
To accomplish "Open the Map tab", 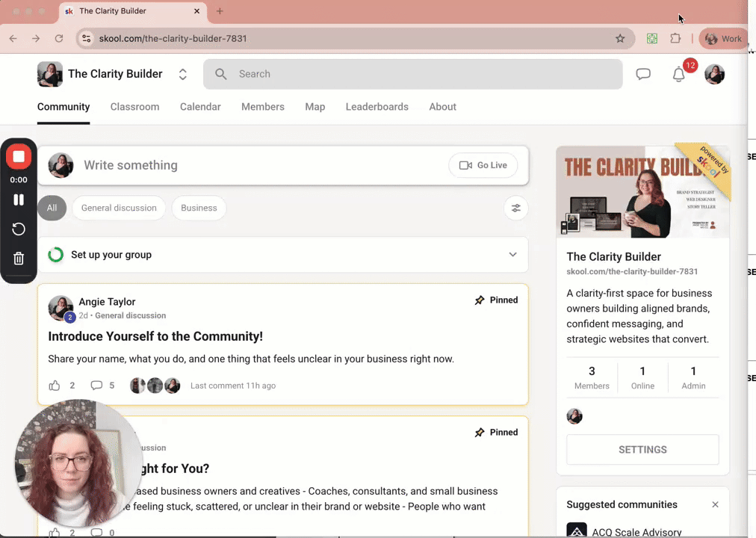I will (315, 107).
